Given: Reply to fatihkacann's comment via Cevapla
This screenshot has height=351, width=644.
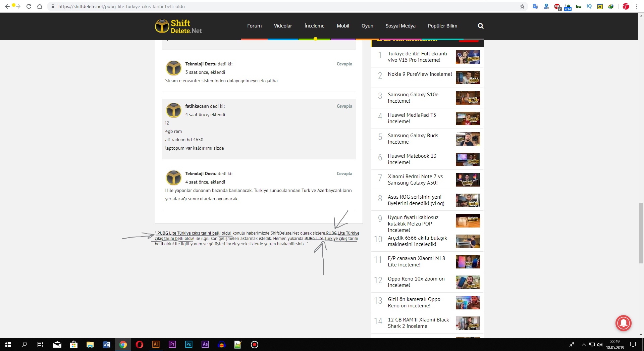Looking at the screenshot, I should pyautogui.click(x=344, y=106).
